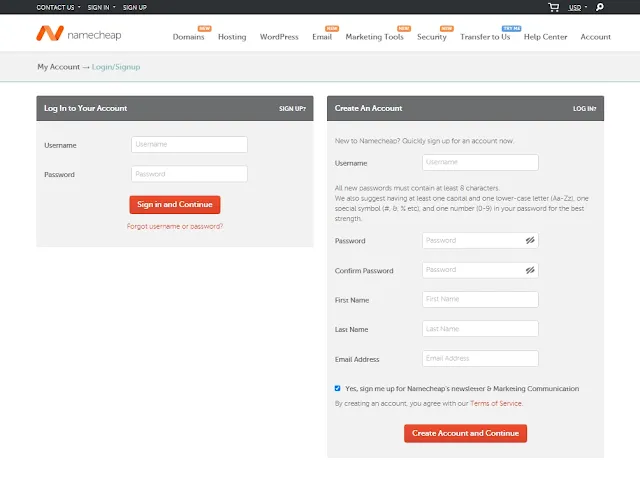This screenshot has width=640, height=481.
Task: Click the Namecheap logo
Action: (x=79, y=34)
